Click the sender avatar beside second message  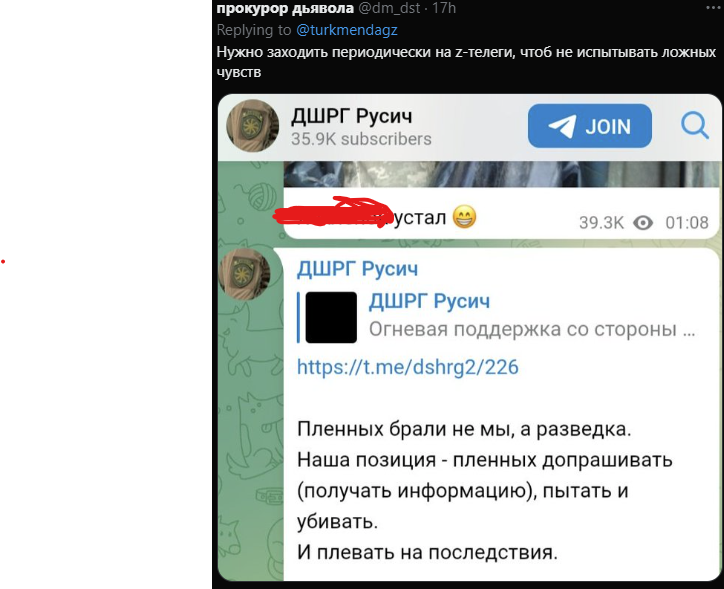(x=244, y=274)
